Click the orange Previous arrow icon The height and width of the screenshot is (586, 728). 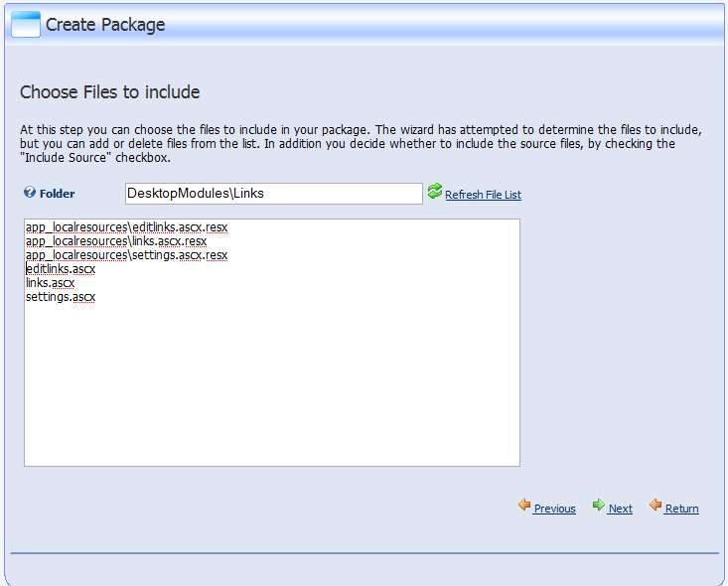click(x=524, y=506)
